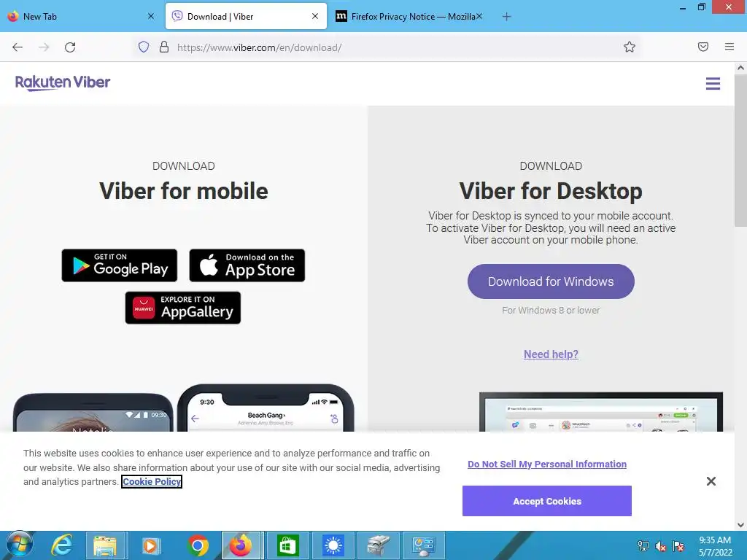Close the New Tab tab
The width and height of the screenshot is (747, 560).
(x=151, y=16)
